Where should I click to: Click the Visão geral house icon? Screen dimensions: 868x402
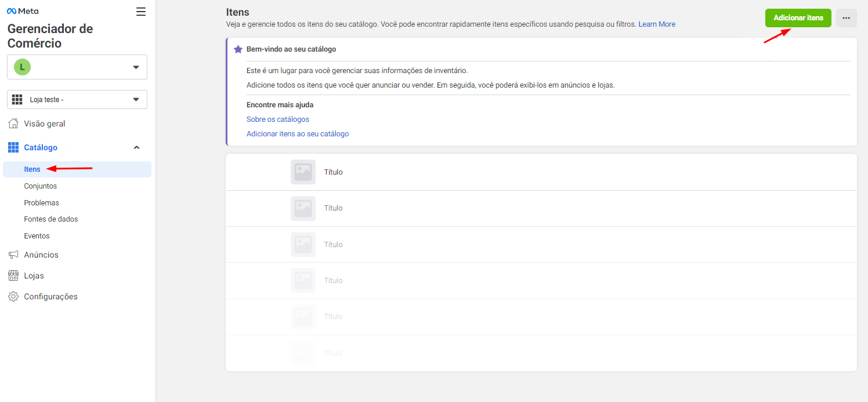13,124
